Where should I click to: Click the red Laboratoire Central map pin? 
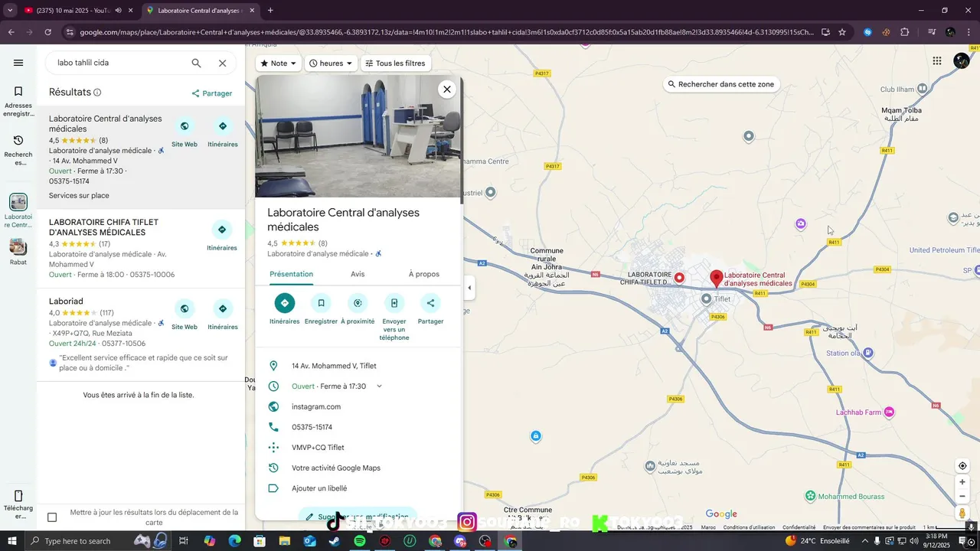pos(717,279)
